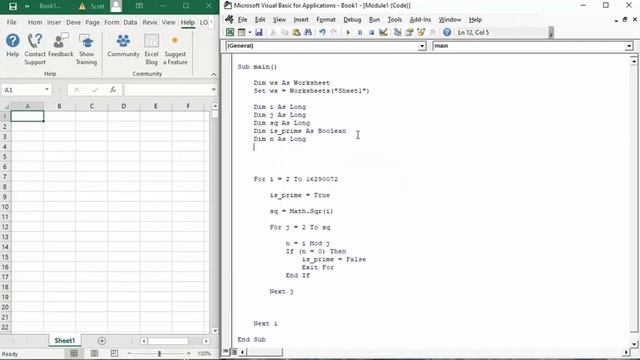This screenshot has width=640, height=360.
Task: Click the Cut scissors icon in VBA toolbar
Action: pyautogui.click(x=273, y=32)
